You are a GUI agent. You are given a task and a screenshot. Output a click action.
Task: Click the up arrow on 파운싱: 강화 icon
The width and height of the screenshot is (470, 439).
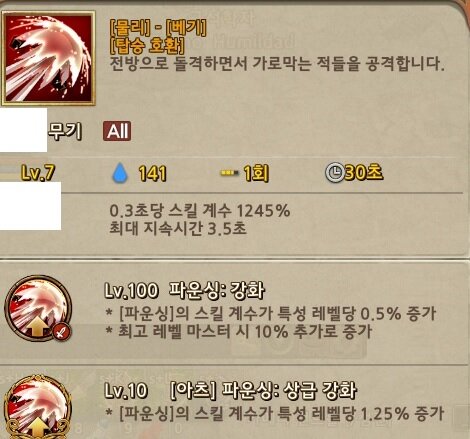pyautogui.click(x=37, y=327)
